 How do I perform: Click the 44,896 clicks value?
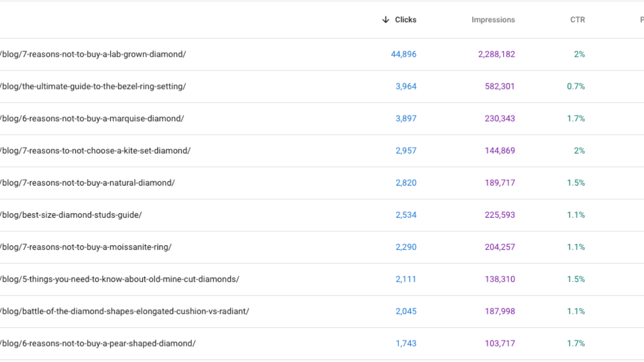tap(404, 54)
